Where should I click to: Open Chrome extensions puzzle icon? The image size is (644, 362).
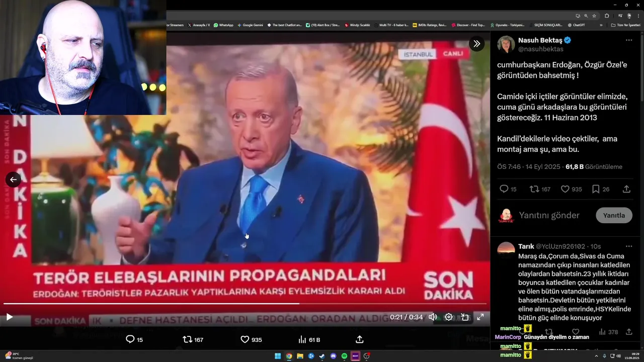pyautogui.click(x=607, y=16)
